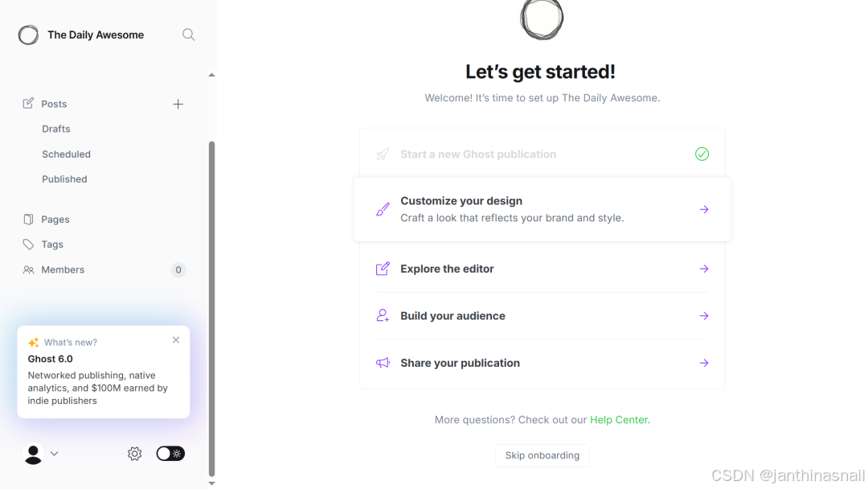Click The Daily Awesome site logo
The image size is (868, 489).
point(28,35)
